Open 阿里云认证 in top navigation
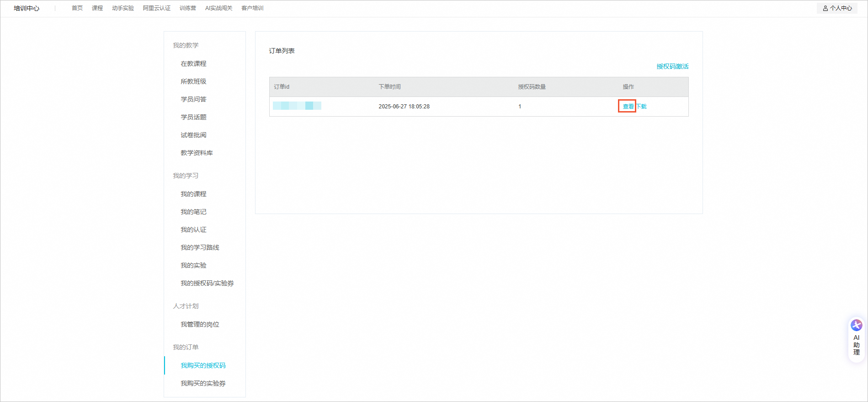 click(157, 8)
